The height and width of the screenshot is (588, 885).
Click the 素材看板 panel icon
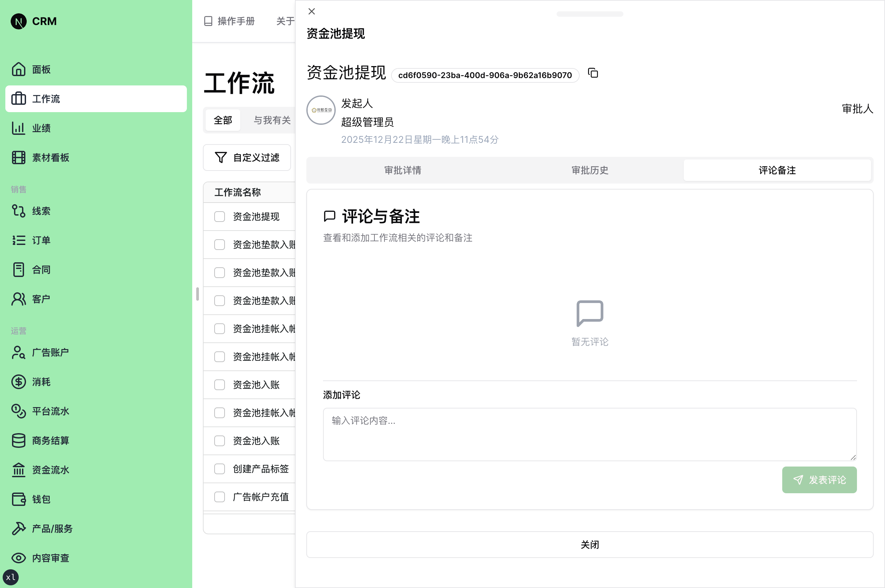(18, 158)
